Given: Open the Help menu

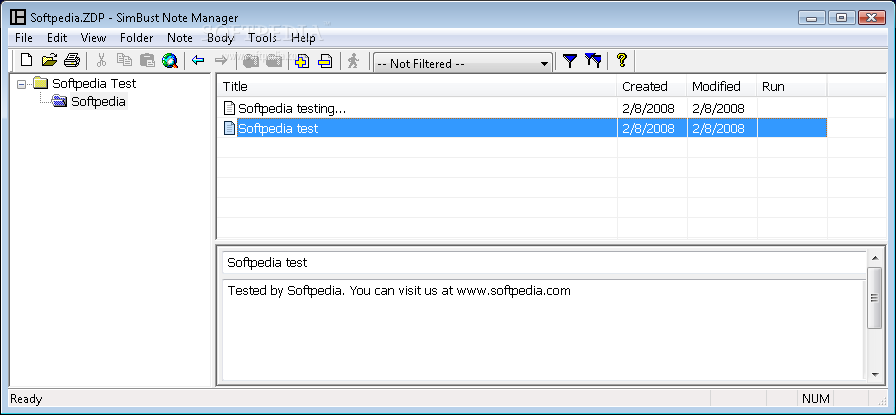Looking at the screenshot, I should pyautogui.click(x=303, y=38).
